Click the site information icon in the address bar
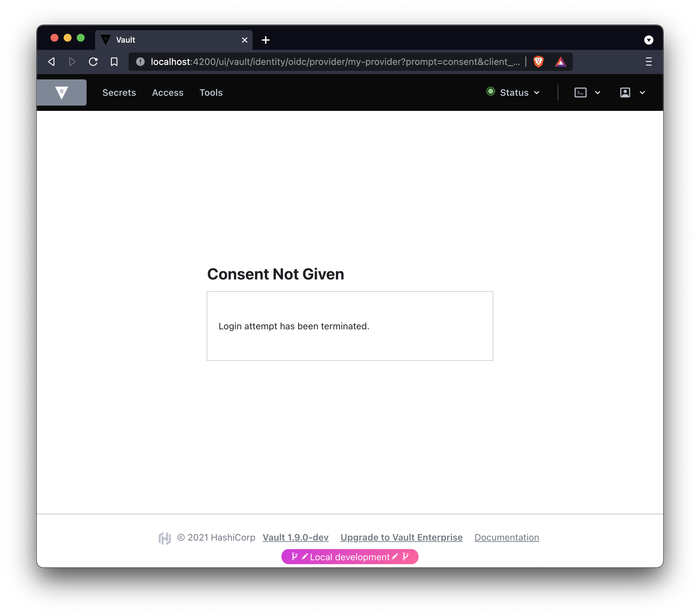This screenshot has height=616, width=700. click(x=140, y=62)
